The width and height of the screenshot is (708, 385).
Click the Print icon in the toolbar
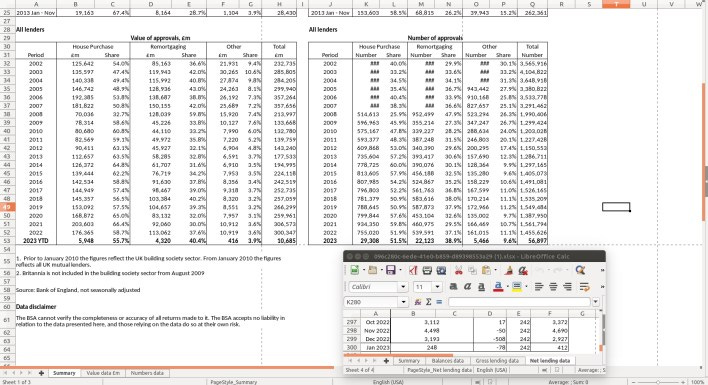(x=427, y=270)
